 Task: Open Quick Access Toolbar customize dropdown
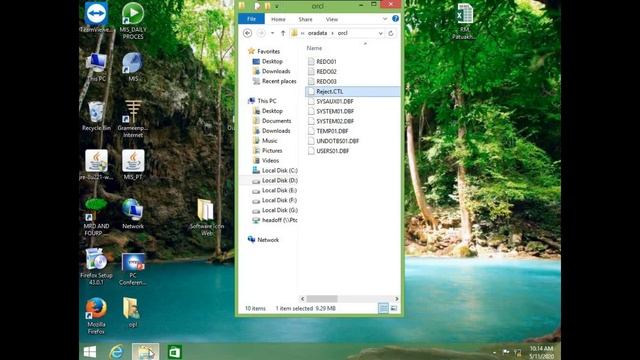click(x=277, y=6)
